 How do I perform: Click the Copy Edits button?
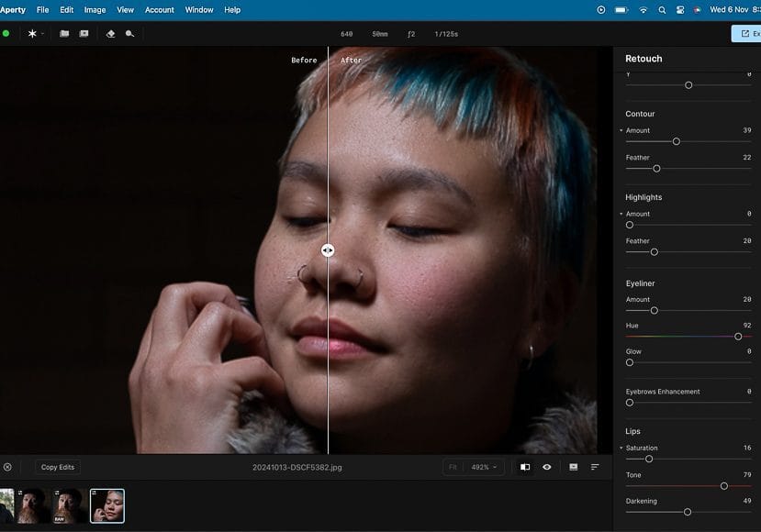coord(58,467)
